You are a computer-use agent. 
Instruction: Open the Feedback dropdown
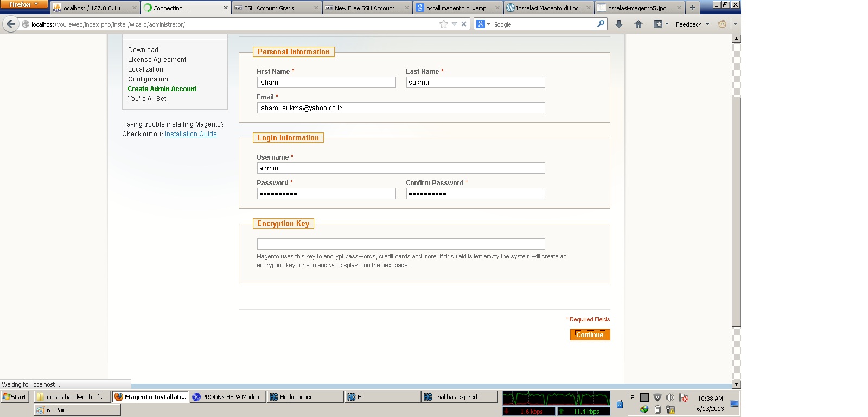click(x=693, y=24)
